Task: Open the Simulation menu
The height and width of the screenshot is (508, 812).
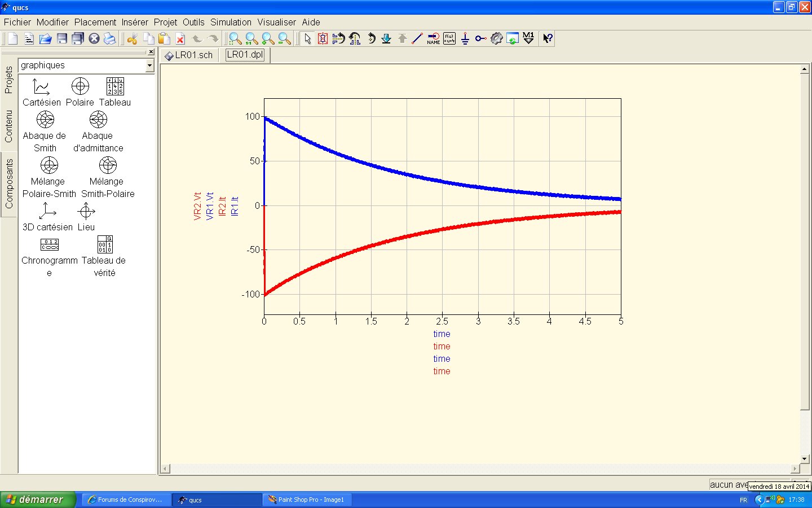Action: tap(231, 22)
